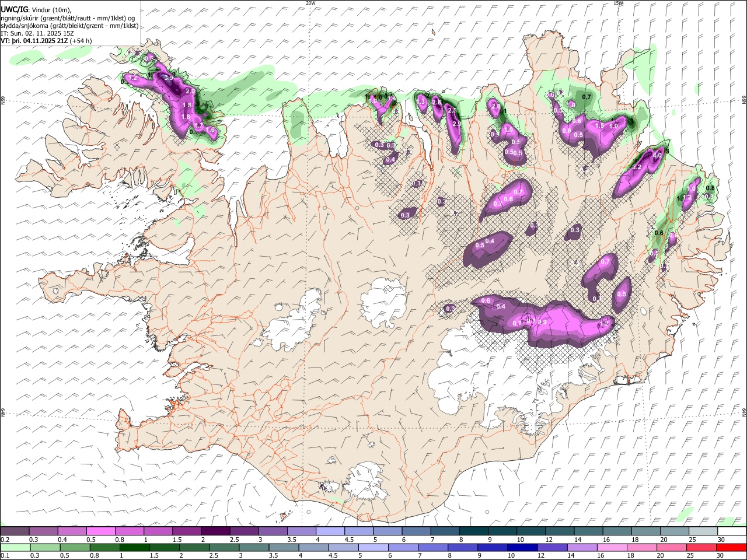Select upper legend swatch between 3.5 and 4
The width and height of the screenshot is (747, 560).
[301, 531]
